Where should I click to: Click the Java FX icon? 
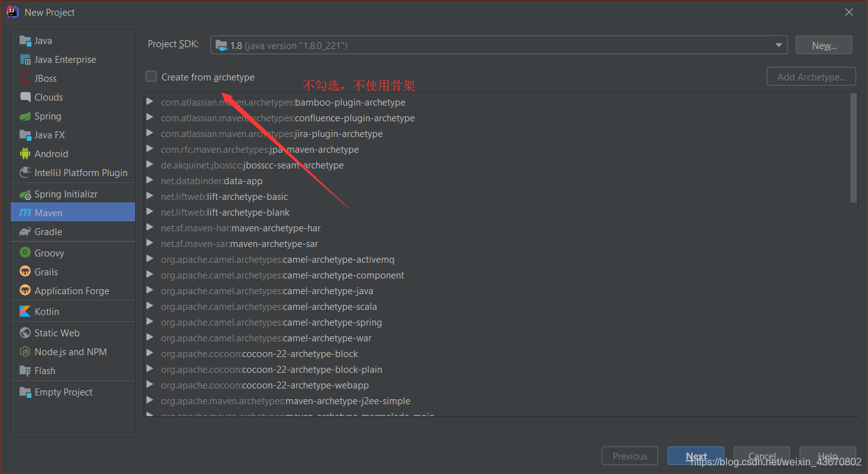[x=25, y=135]
